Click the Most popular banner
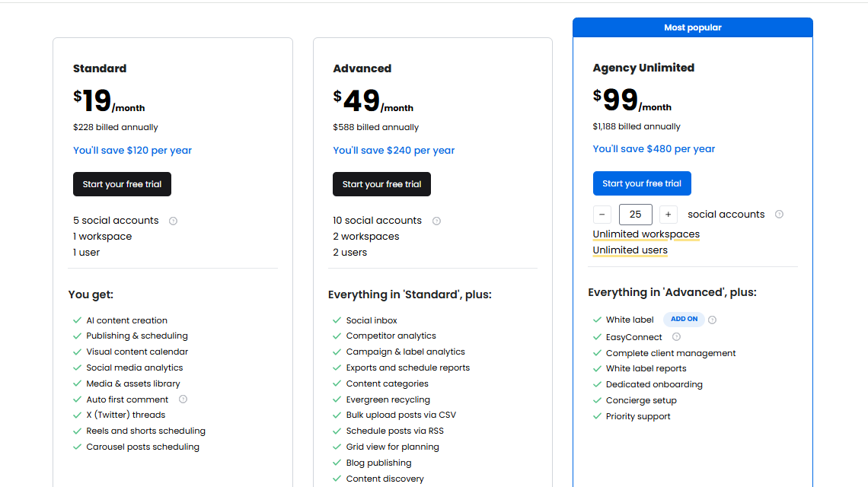868x487 pixels. pyautogui.click(x=693, y=27)
